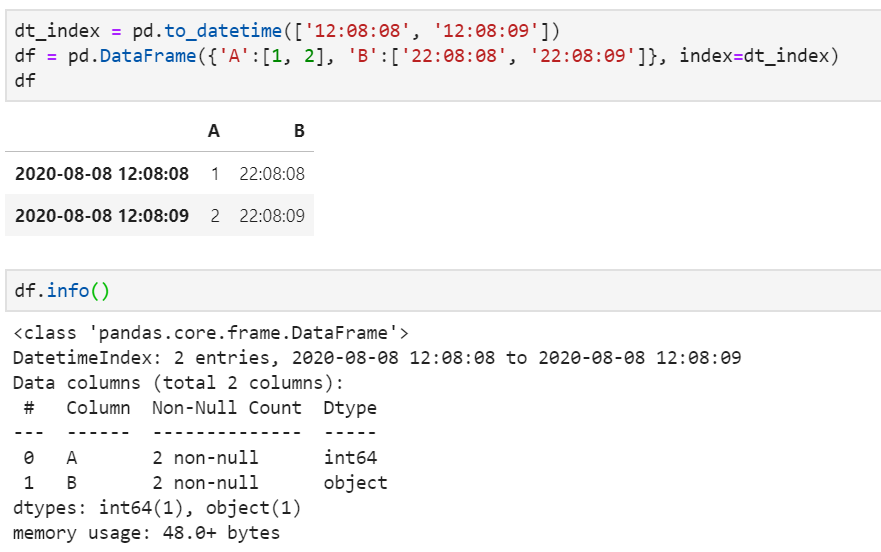881x552 pixels.
Task: Click the 'Dtype' header in info output
Action: point(350,408)
